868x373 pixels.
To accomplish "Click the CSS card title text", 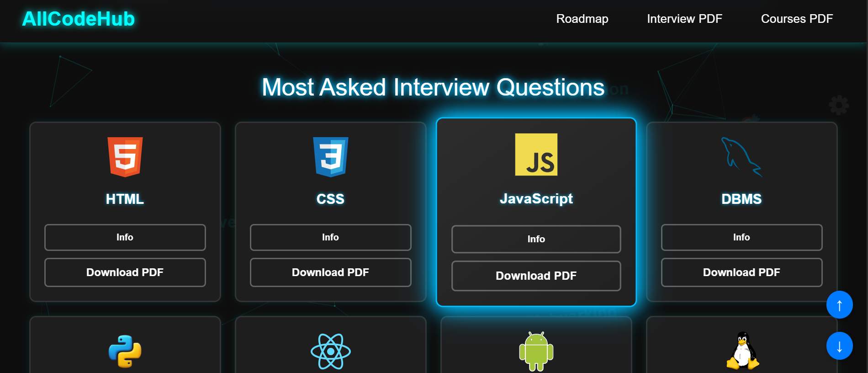I will point(331,199).
